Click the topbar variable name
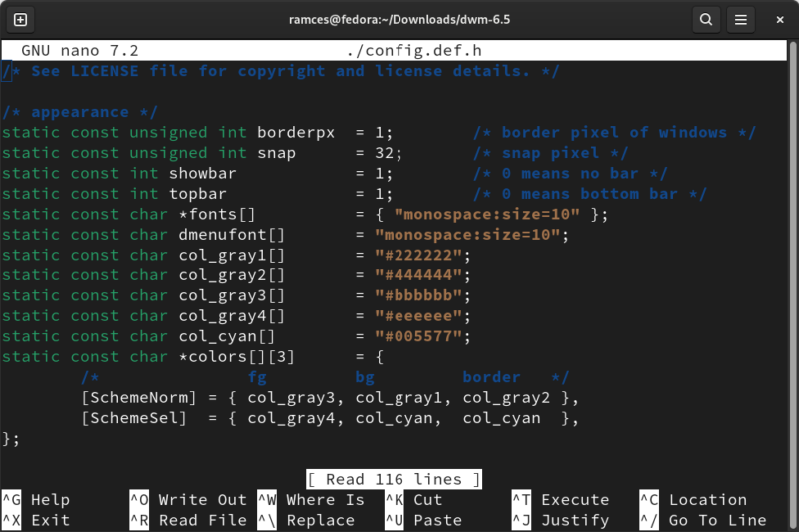Screen dimensions: 799x532 [197, 194]
